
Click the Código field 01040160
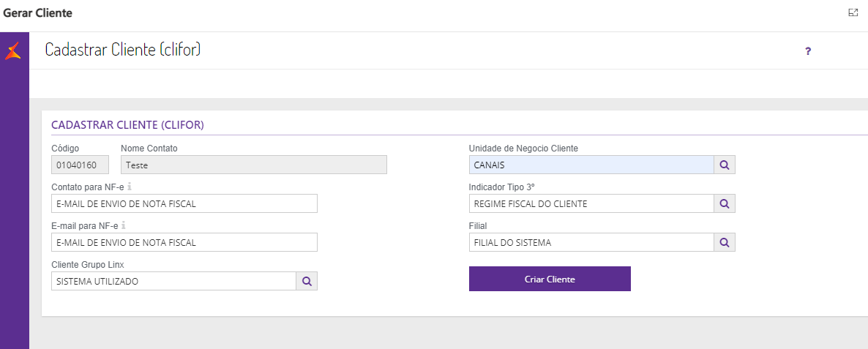click(80, 165)
